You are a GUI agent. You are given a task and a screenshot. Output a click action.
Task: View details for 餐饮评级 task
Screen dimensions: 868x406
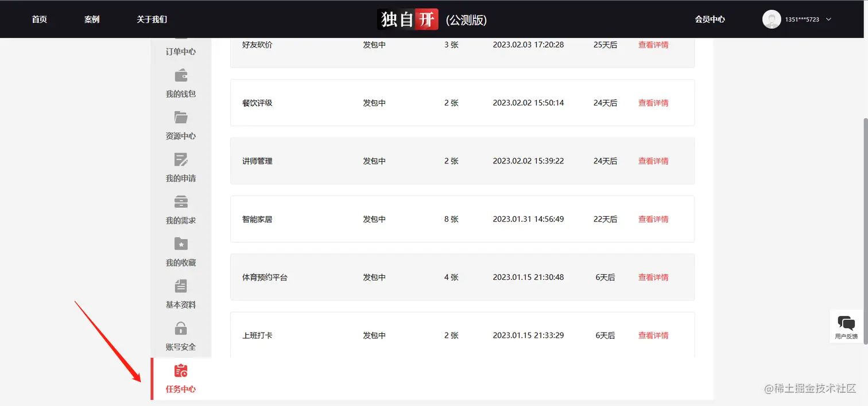653,103
